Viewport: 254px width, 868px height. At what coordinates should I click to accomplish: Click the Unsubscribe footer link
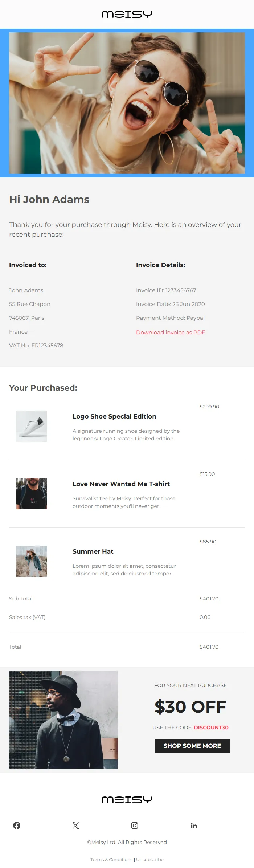click(150, 859)
